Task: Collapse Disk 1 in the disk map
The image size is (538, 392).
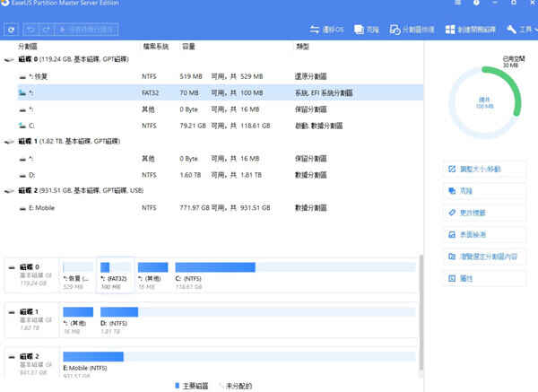Action: coord(12,312)
